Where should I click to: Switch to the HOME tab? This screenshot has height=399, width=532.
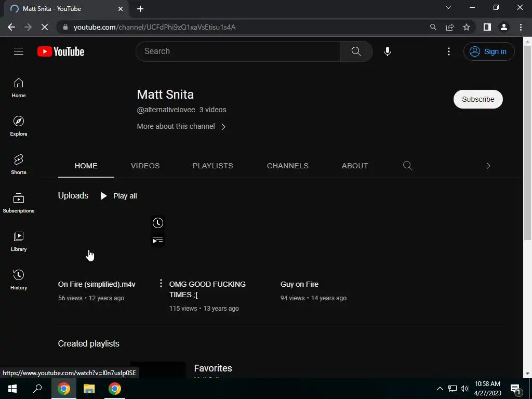(x=86, y=166)
